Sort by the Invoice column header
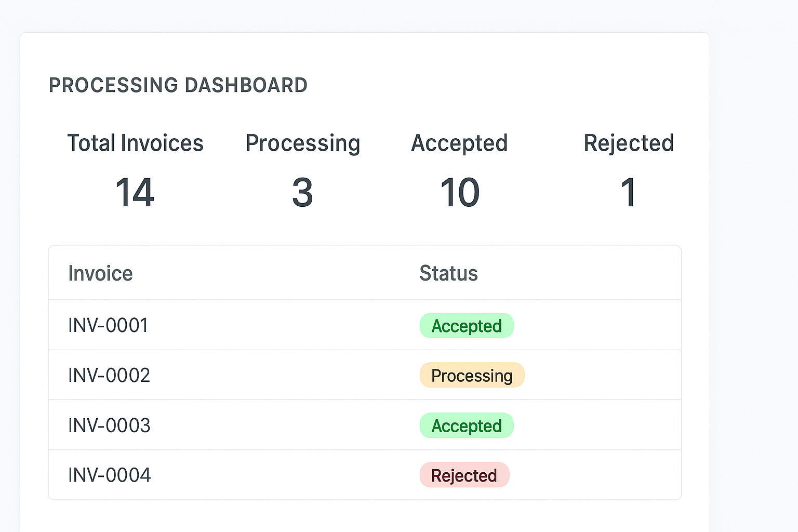The height and width of the screenshot is (532, 798). 100,273
